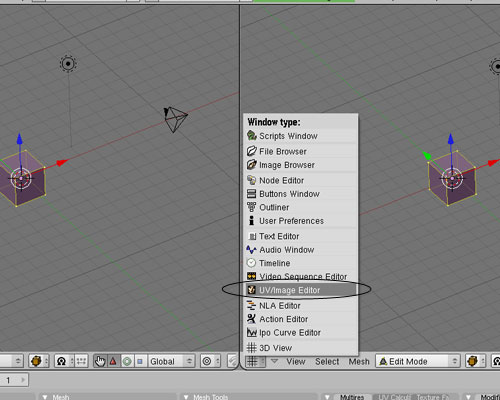The height and width of the screenshot is (400, 500).
Task: Click the blue Z axis arrow on left cube
Action: (x=20, y=139)
